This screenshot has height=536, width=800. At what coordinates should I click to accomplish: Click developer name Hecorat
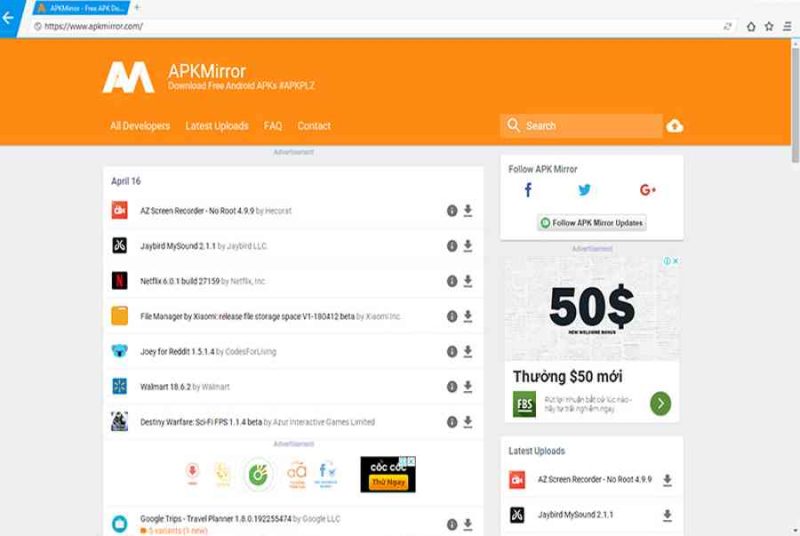(x=278, y=211)
